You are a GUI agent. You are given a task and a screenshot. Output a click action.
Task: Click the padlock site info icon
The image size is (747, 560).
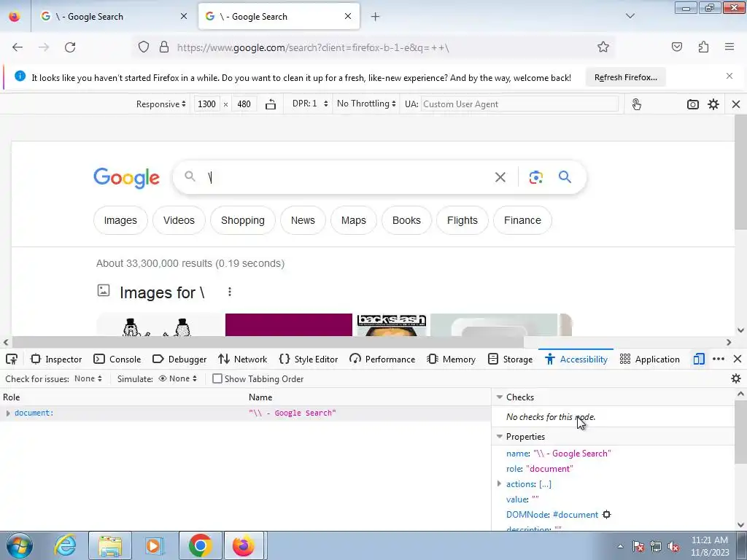(x=164, y=47)
